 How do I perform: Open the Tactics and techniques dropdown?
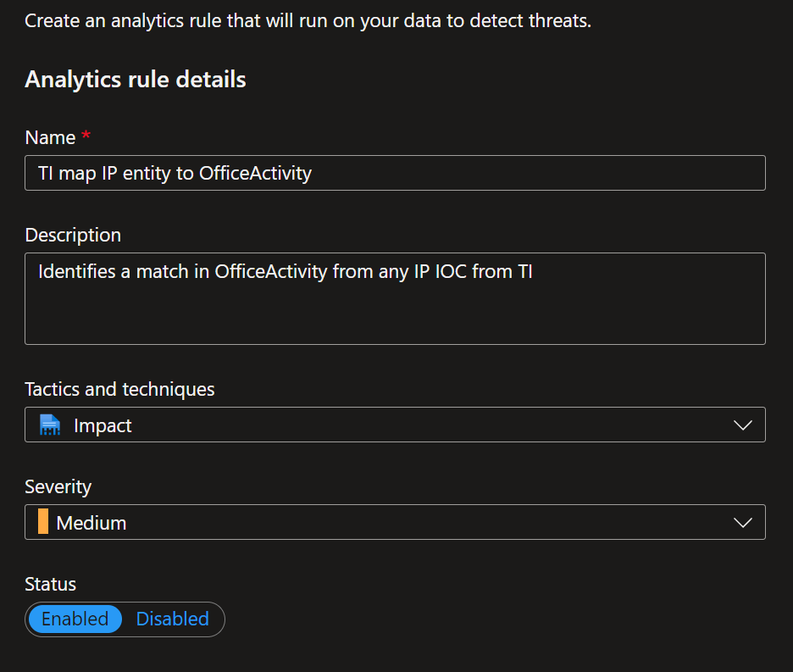click(395, 425)
